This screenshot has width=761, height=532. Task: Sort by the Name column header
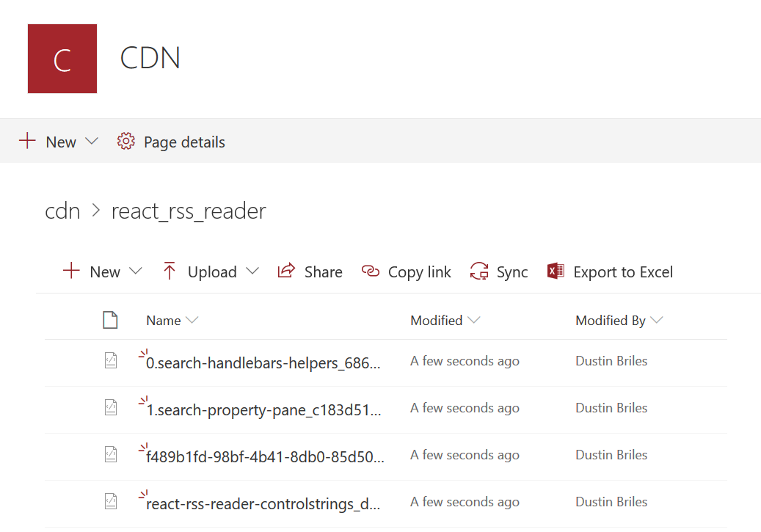point(164,321)
